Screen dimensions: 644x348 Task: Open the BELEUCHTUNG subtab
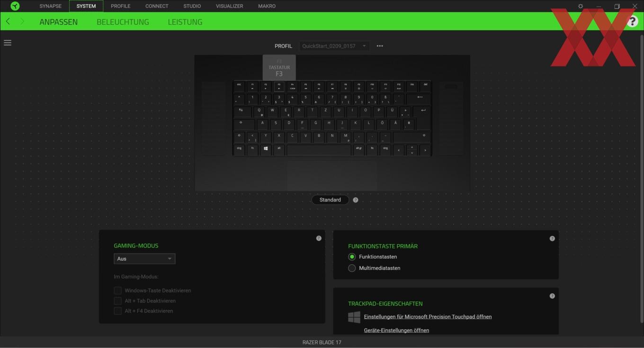coord(123,22)
